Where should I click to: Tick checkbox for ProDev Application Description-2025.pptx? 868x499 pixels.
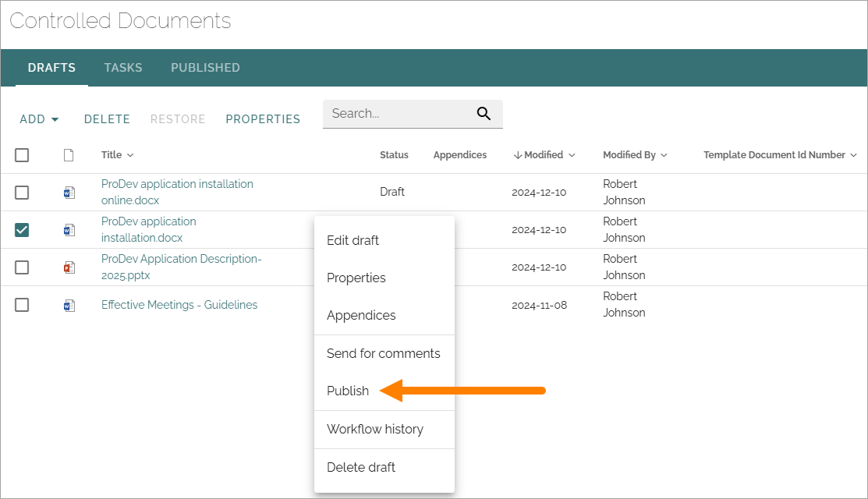pos(22,267)
